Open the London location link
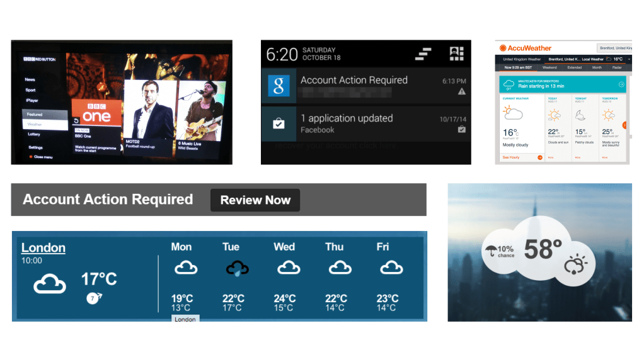The height and width of the screenshot is (362, 644). point(43,247)
